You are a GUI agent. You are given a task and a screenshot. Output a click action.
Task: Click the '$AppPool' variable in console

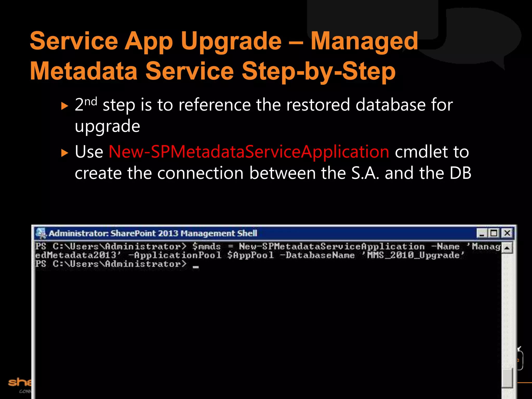pos(250,255)
